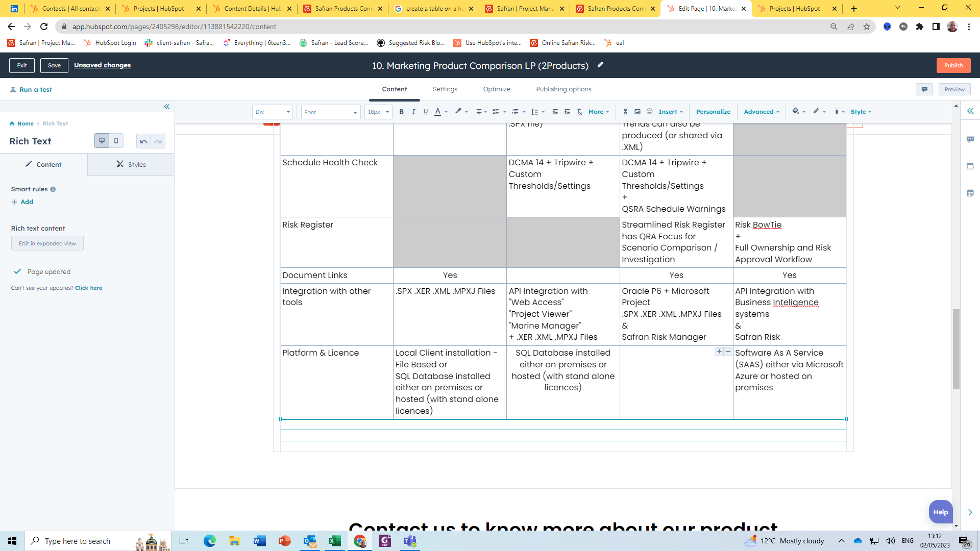Viewport: 980px width, 551px height.
Task: Click the Preview button
Action: (x=954, y=89)
